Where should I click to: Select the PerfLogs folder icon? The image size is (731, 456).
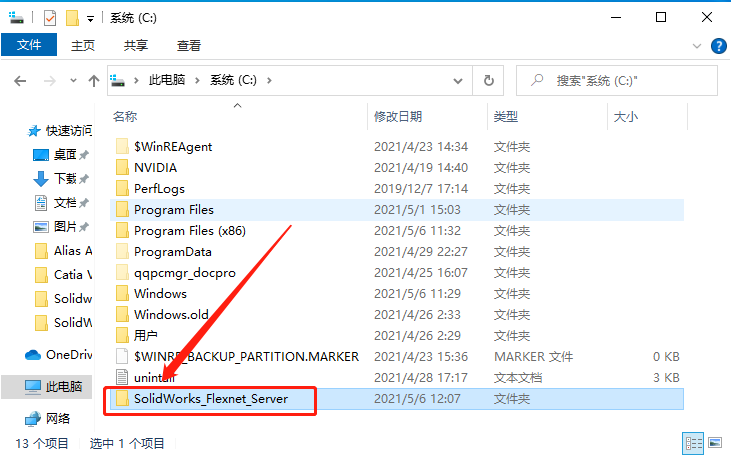(x=122, y=188)
